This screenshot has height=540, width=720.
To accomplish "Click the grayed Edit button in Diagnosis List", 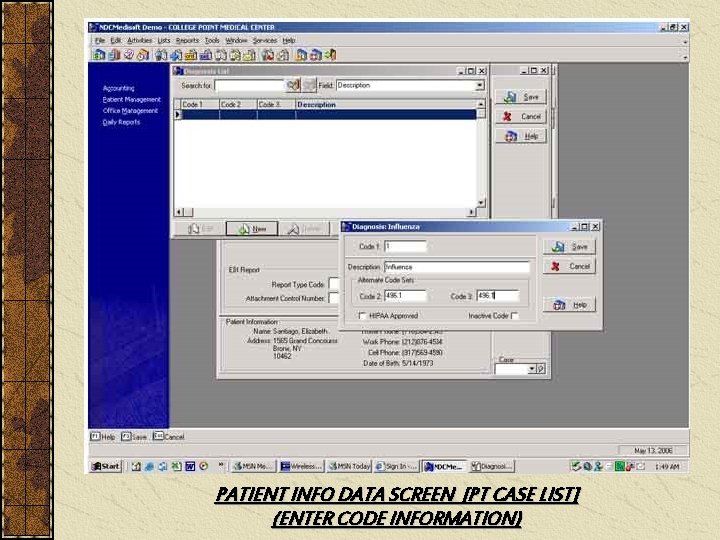I will [200, 229].
